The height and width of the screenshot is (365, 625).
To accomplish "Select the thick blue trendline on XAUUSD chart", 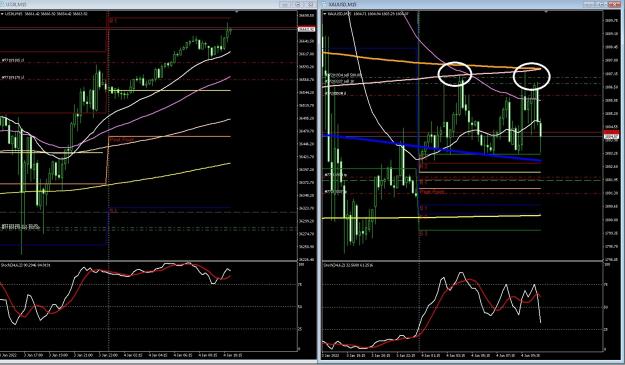I will click(x=431, y=148).
